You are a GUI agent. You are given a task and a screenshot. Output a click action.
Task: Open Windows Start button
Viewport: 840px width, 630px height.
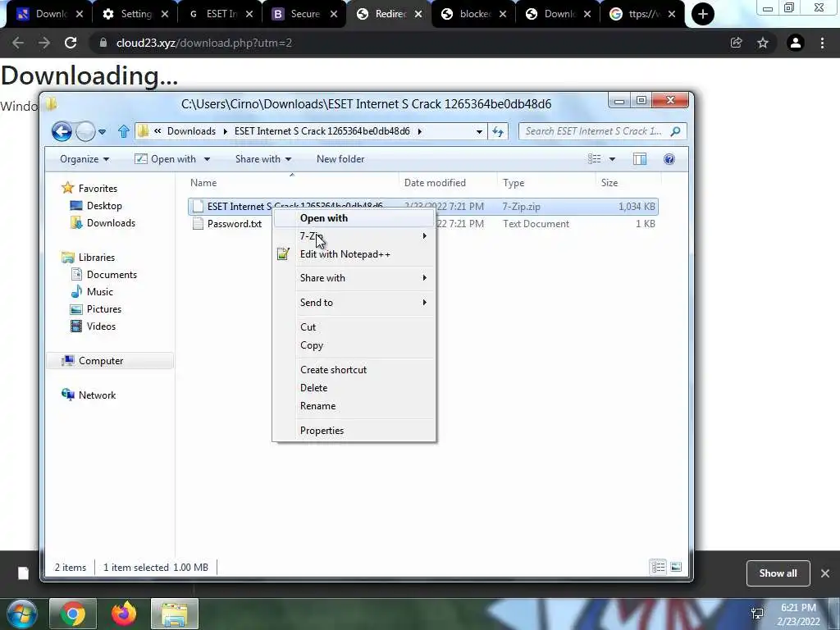point(22,614)
